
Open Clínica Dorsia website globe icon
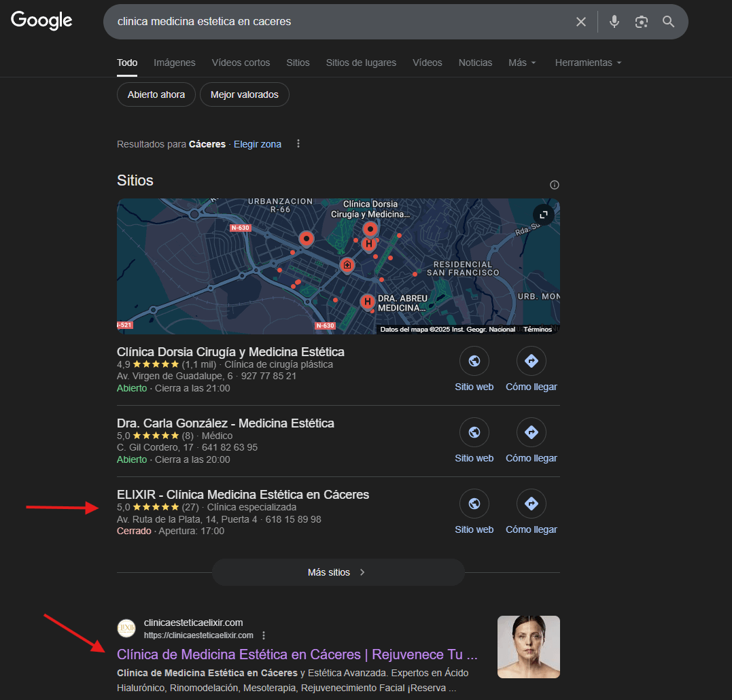click(x=474, y=361)
